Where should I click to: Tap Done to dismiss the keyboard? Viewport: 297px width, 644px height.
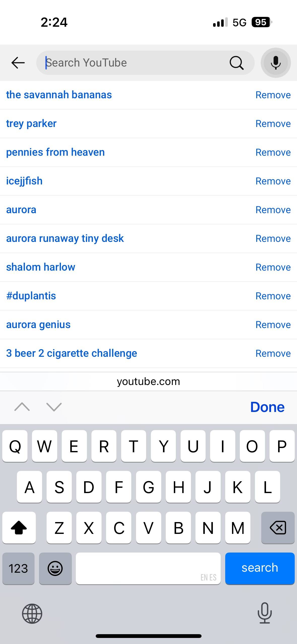(x=267, y=407)
